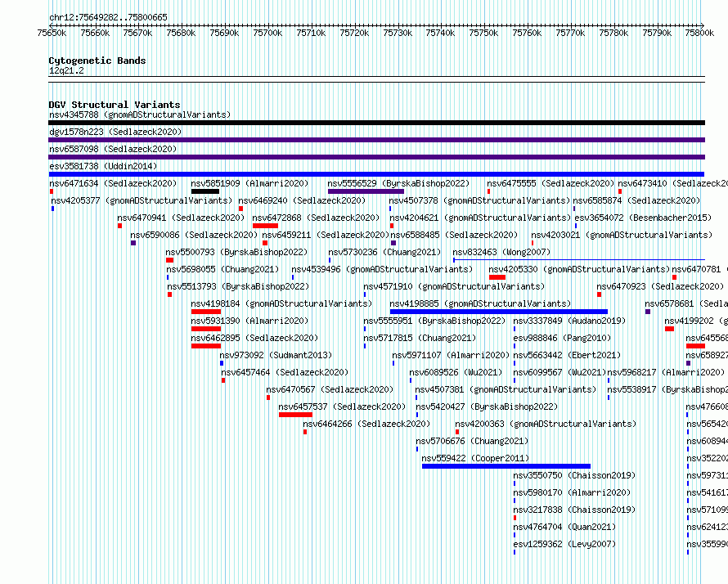Select the black nsv4345788 variant bar

(376, 123)
